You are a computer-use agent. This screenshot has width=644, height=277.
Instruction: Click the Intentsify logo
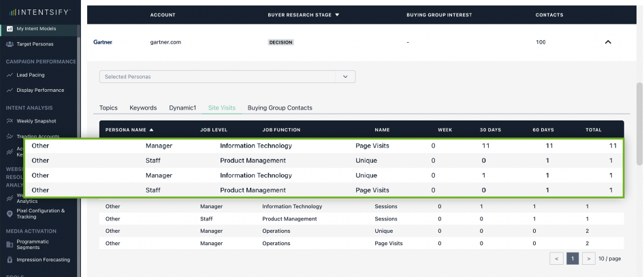point(39,12)
